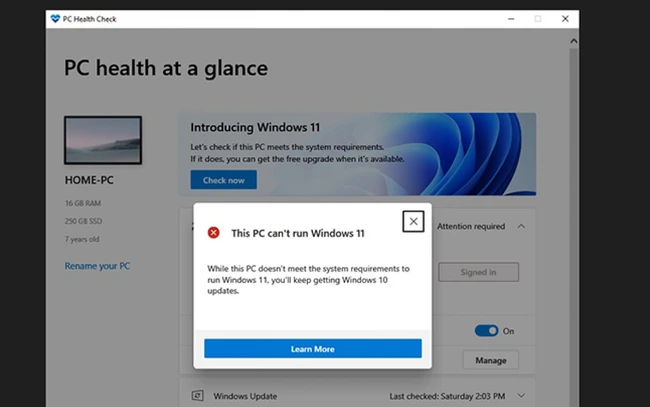Click the "This PC can't run Windows 11" heading
650x407 pixels.
click(298, 233)
